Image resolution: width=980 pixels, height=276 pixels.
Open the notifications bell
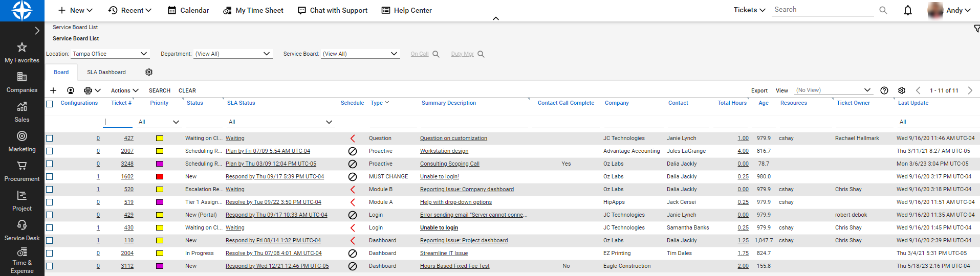pos(907,10)
